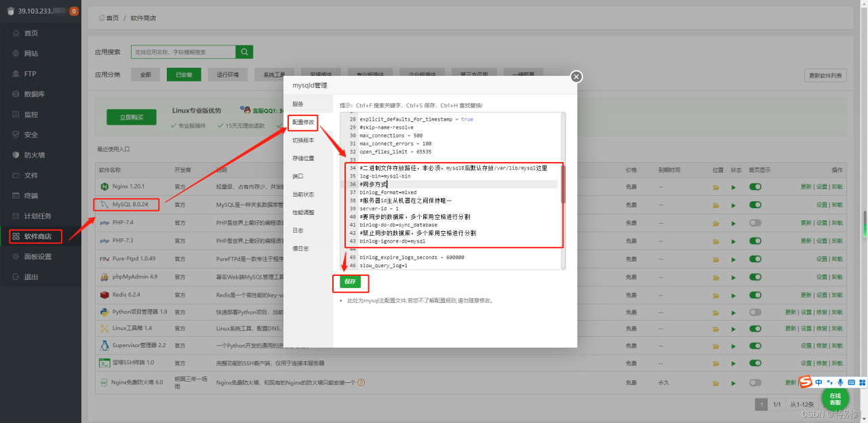Click the 立即购买 button

click(x=131, y=117)
